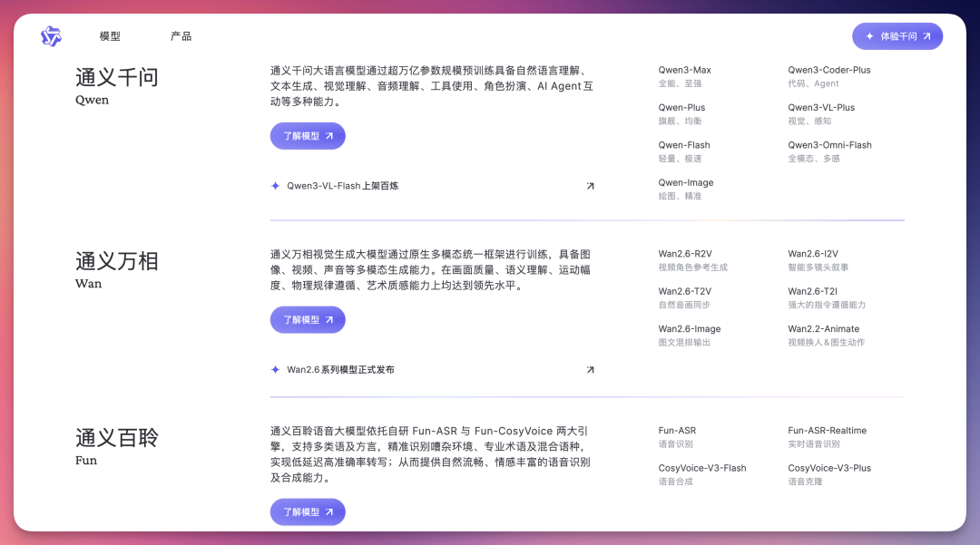Select the Wan2.6-R2V model link
Image resolution: width=980 pixels, height=545 pixels.
685,254
